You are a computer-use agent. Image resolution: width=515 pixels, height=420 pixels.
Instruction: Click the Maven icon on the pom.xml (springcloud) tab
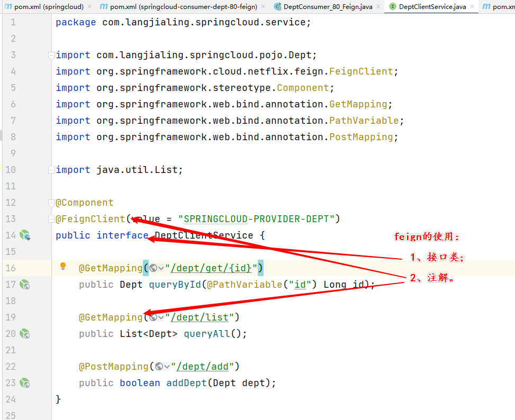[x=8, y=6]
